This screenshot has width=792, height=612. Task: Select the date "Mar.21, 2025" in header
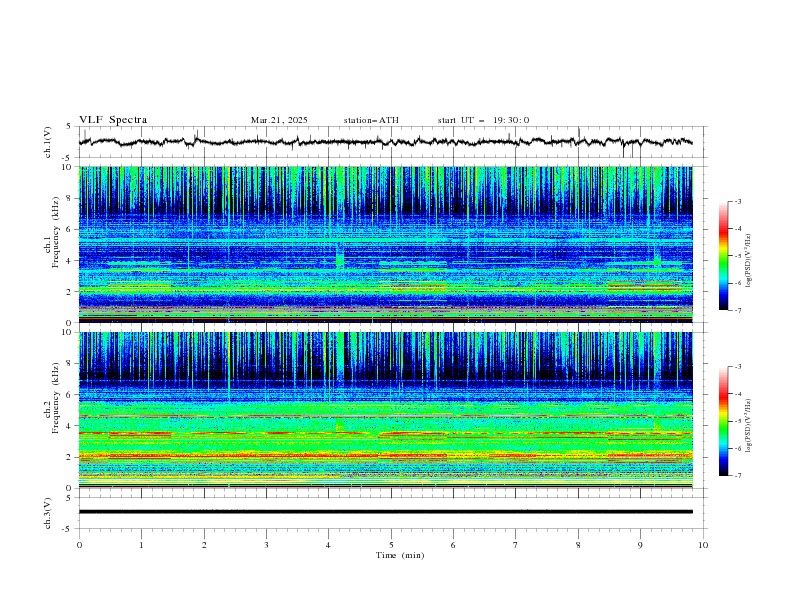coord(279,120)
